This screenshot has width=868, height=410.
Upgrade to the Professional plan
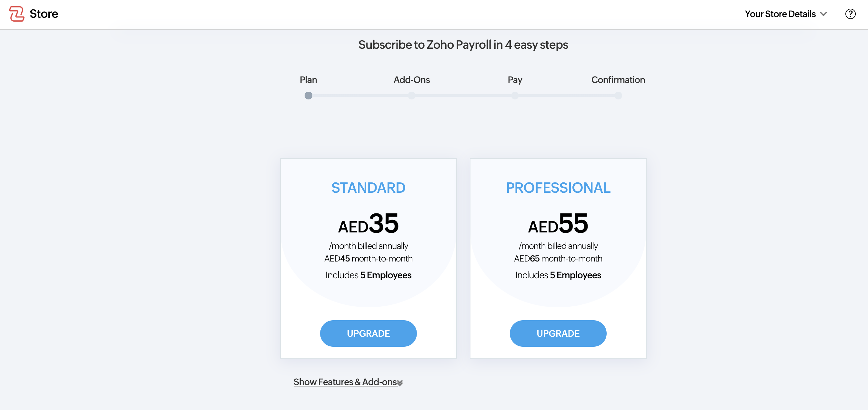click(x=558, y=333)
